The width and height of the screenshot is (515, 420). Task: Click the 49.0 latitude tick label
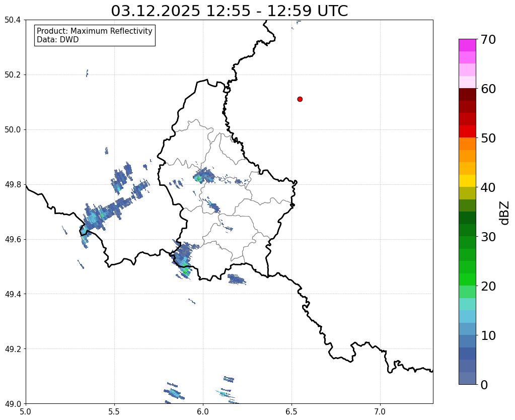13,404
